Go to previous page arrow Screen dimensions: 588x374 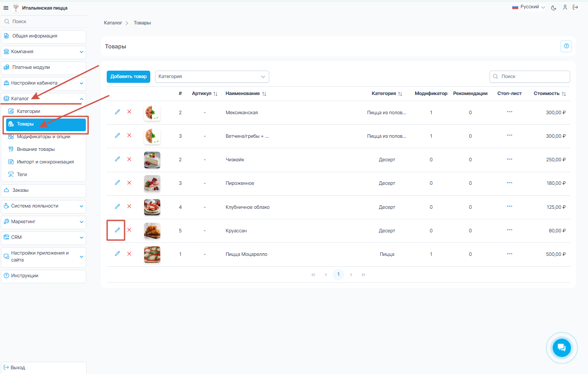click(326, 275)
